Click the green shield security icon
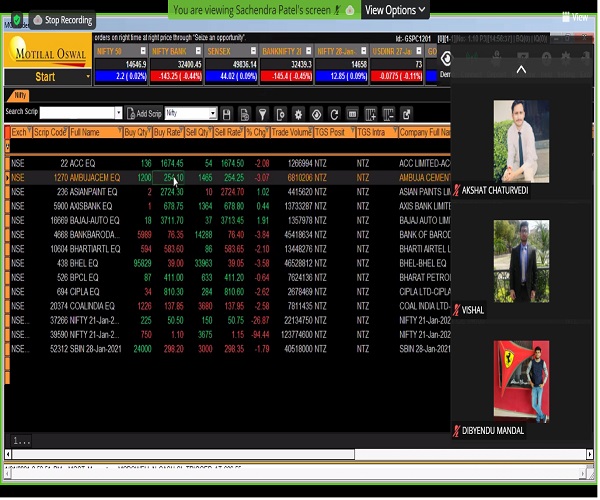The image size is (600, 500). click(x=16, y=19)
